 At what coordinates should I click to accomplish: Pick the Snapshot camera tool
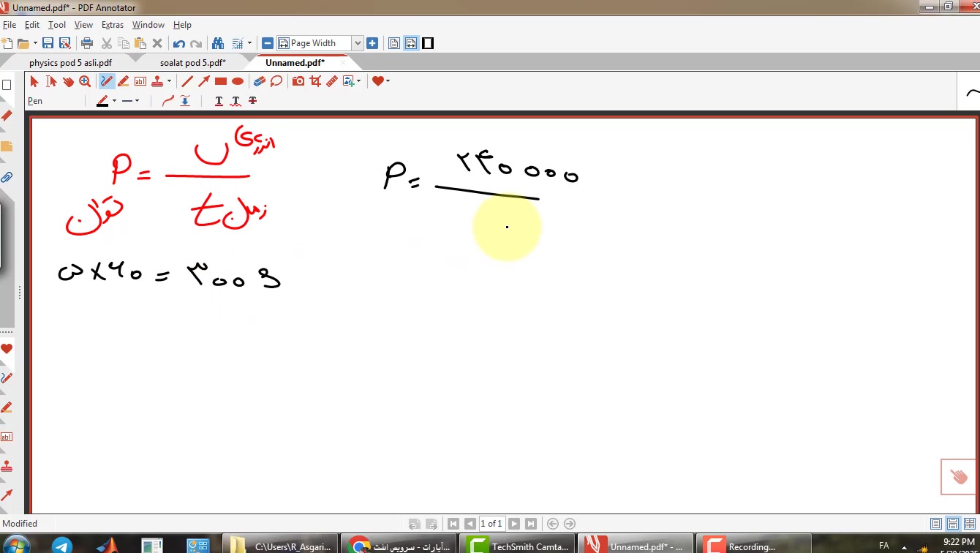[x=298, y=81]
